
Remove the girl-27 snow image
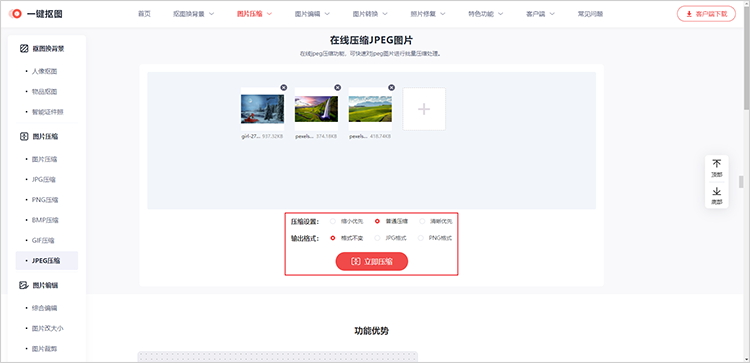(284, 88)
